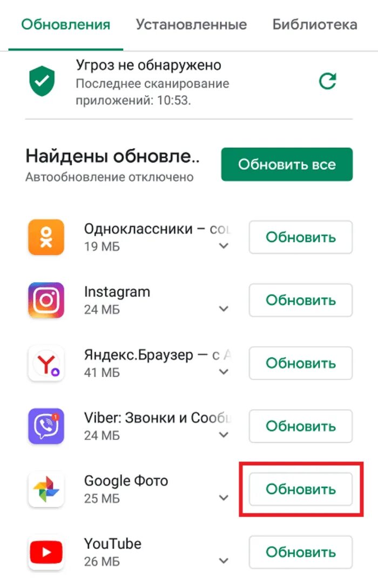Tap the green shield protection icon

(42, 81)
